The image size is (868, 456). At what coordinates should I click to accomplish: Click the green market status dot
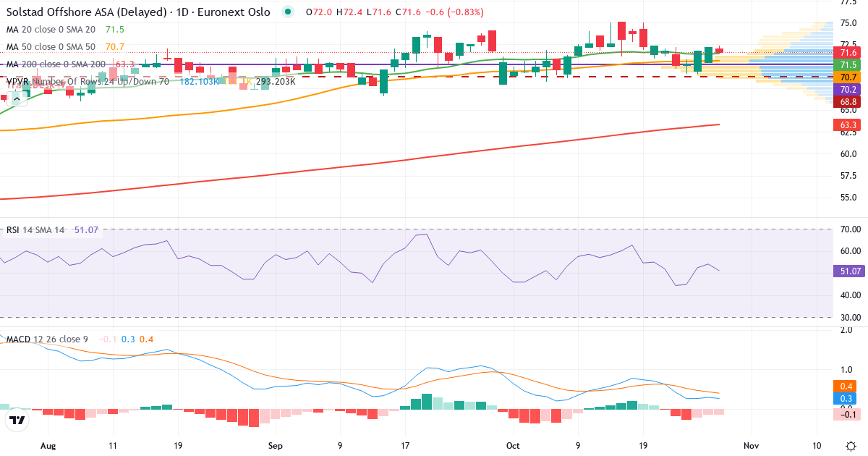coord(289,12)
